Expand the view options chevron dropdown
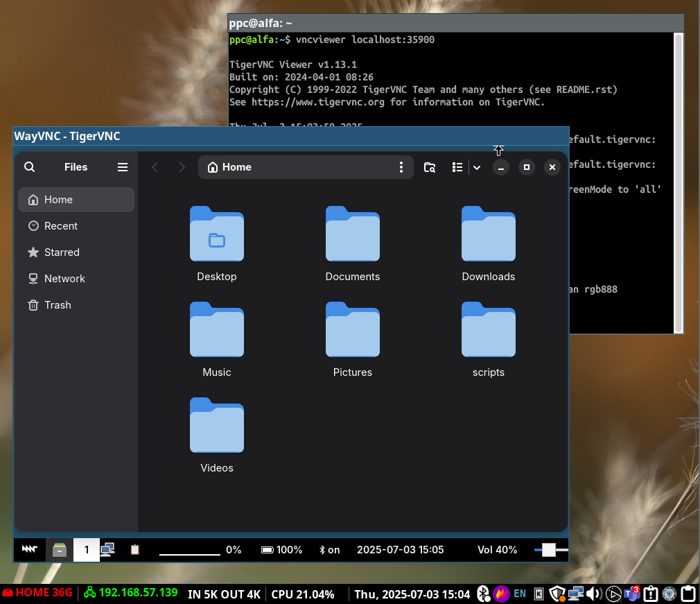 (477, 167)
